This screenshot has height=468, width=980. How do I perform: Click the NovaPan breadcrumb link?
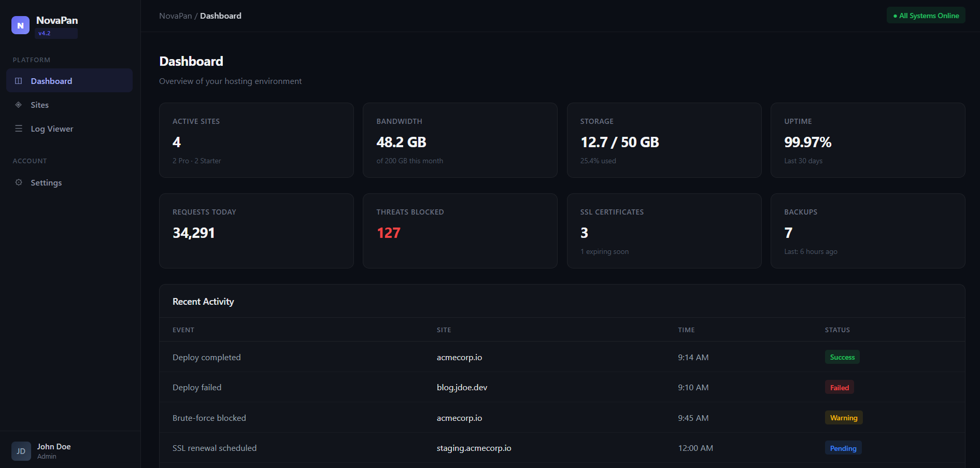click(175, 16)
